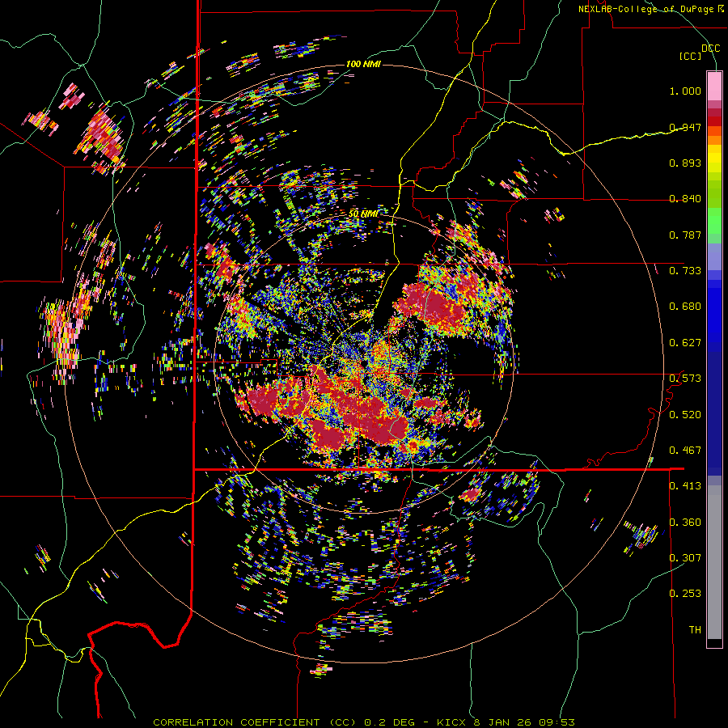Click the 0.253 scale value
This screenshot has width=728, height=728.
(685, 594)
